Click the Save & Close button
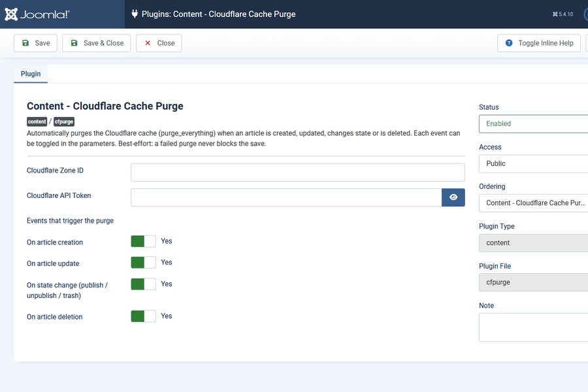This screenshot has width=588, height=392. [97, 43]
